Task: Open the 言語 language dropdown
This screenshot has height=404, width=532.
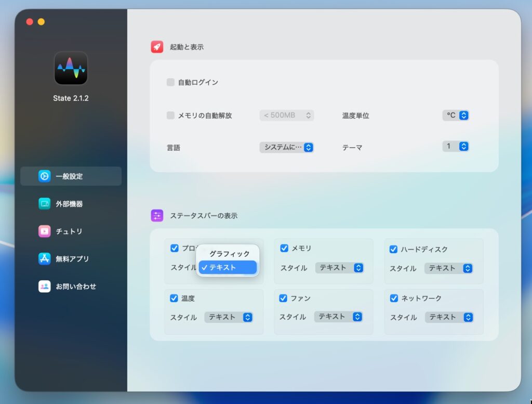Action: tap(287, 147)
